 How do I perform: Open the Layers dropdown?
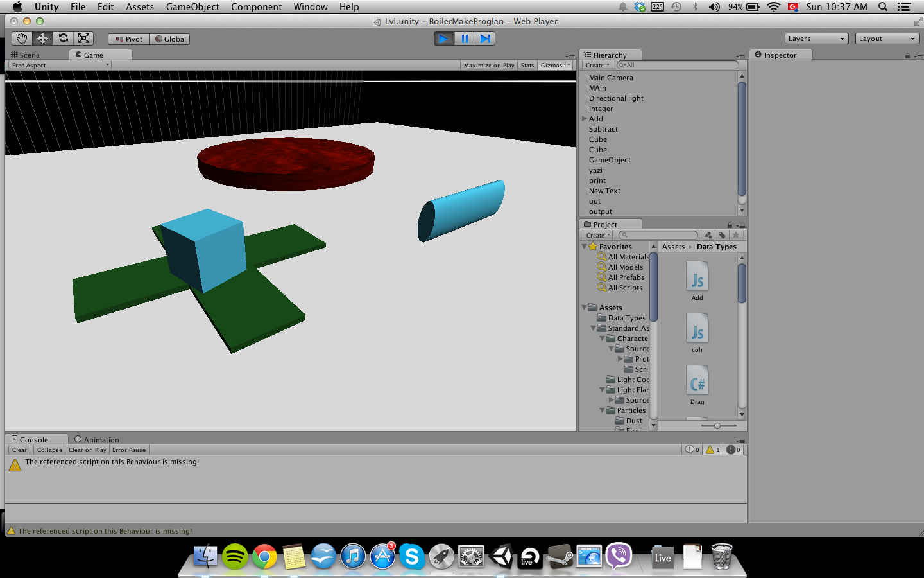coord(816,39)
